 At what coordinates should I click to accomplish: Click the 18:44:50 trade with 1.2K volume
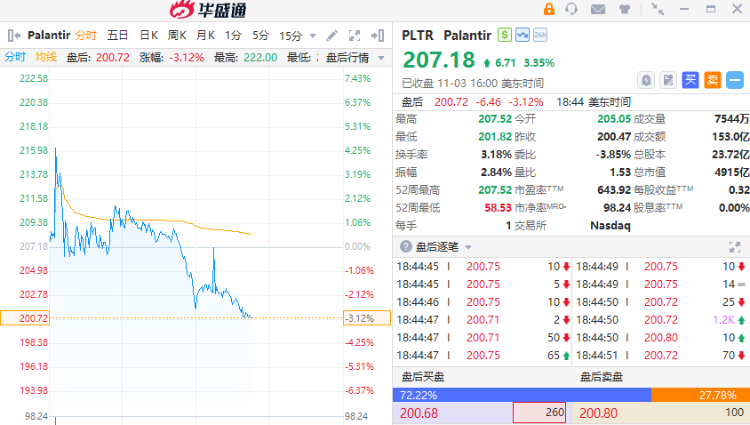tap(661, 320)
